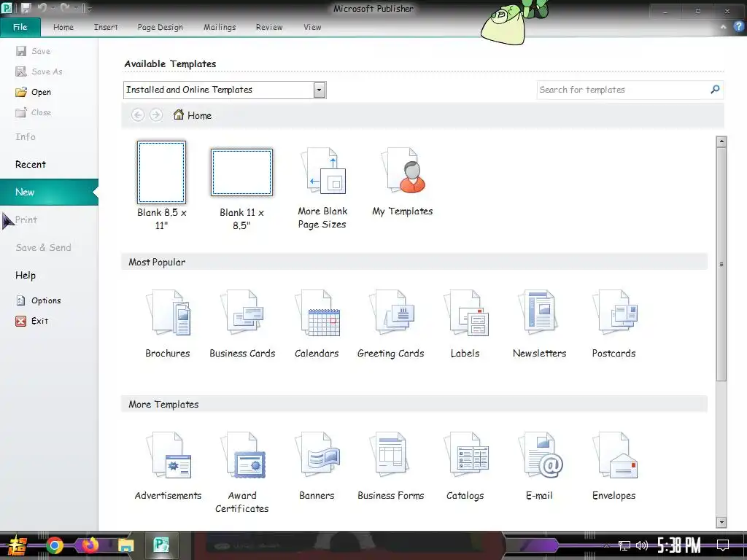This screenshot has height=560, width=747.
Task: Click the 5:38 PM taskbar clock
Action: coord(679,545)
